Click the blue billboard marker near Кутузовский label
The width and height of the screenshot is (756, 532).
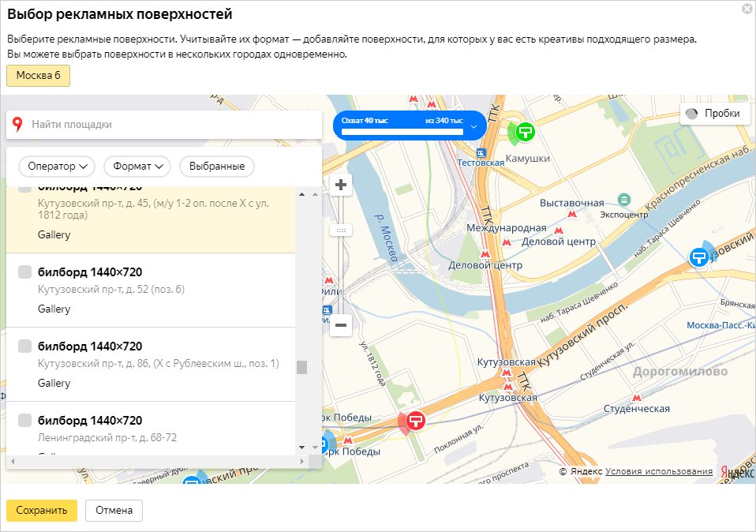(698, 257)
